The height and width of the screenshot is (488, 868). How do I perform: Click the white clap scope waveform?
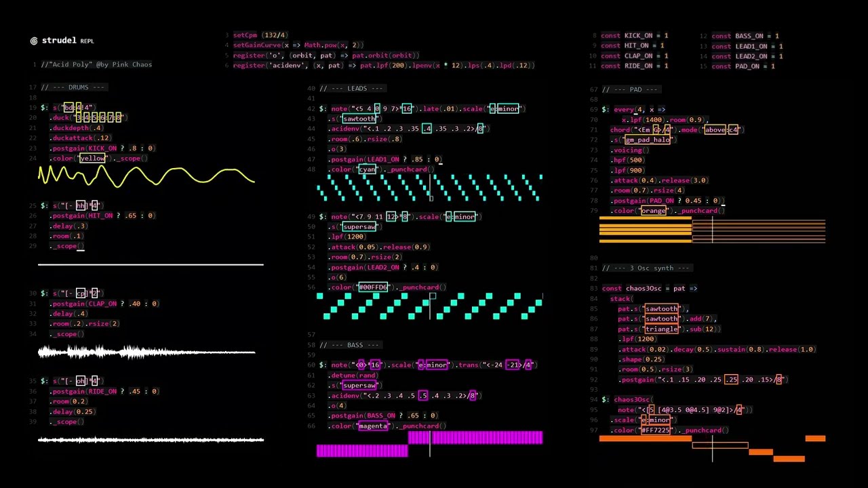coord(146,352)
